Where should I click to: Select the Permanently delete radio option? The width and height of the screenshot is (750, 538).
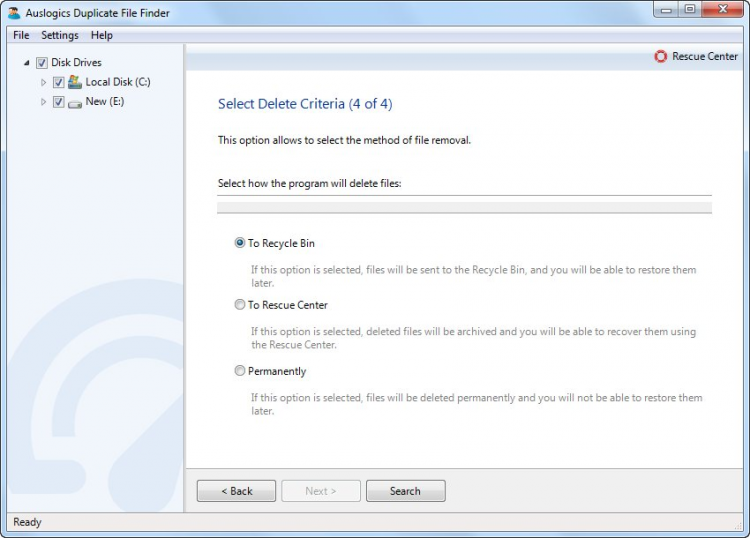coord(240,371)
